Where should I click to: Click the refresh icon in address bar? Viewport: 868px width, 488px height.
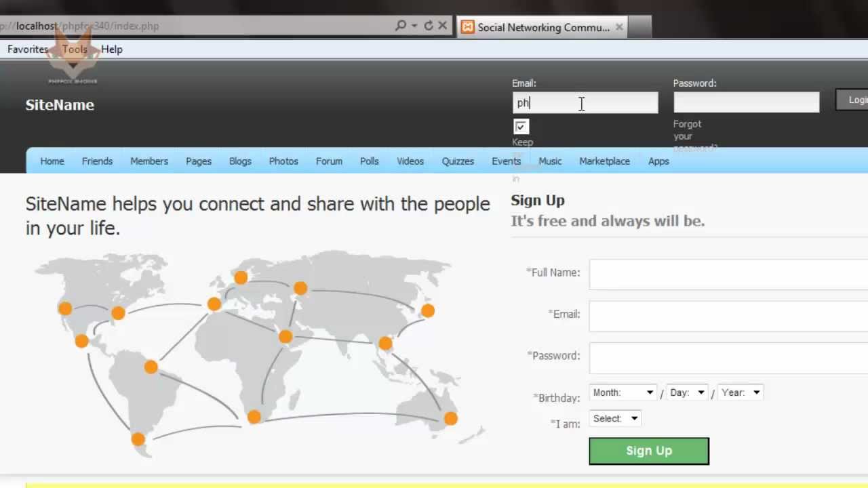[429, 26]
